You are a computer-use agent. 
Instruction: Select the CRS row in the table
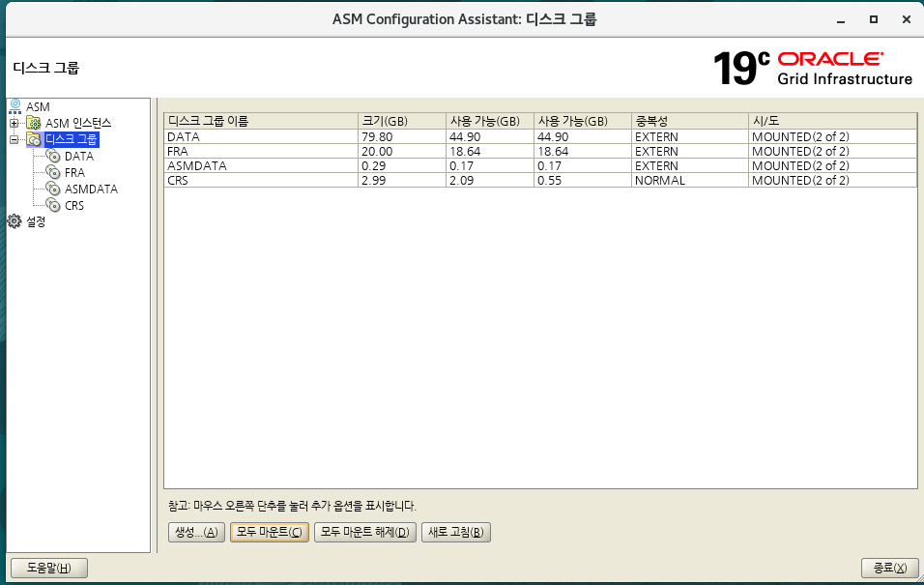click(540, 181)
